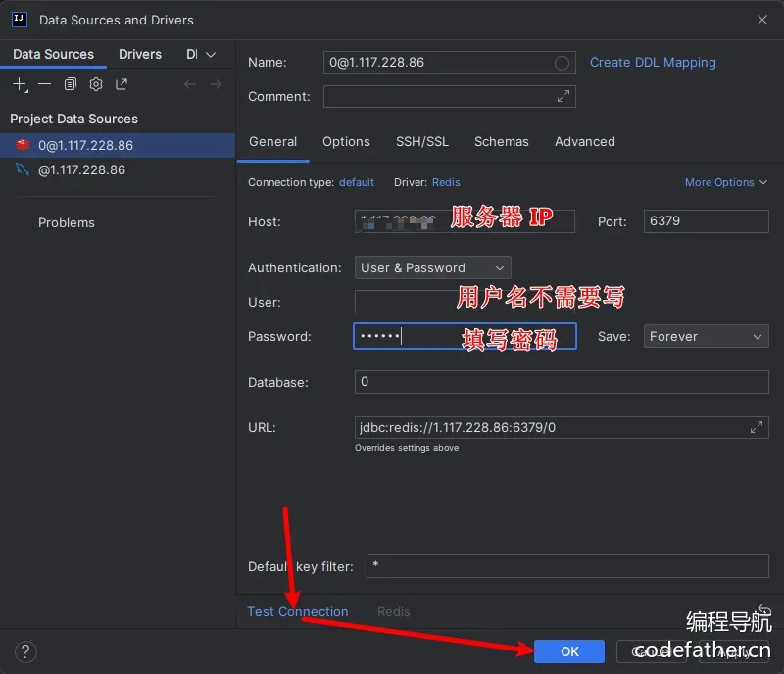Click the color circle in Name field

[x=562, y=63]
